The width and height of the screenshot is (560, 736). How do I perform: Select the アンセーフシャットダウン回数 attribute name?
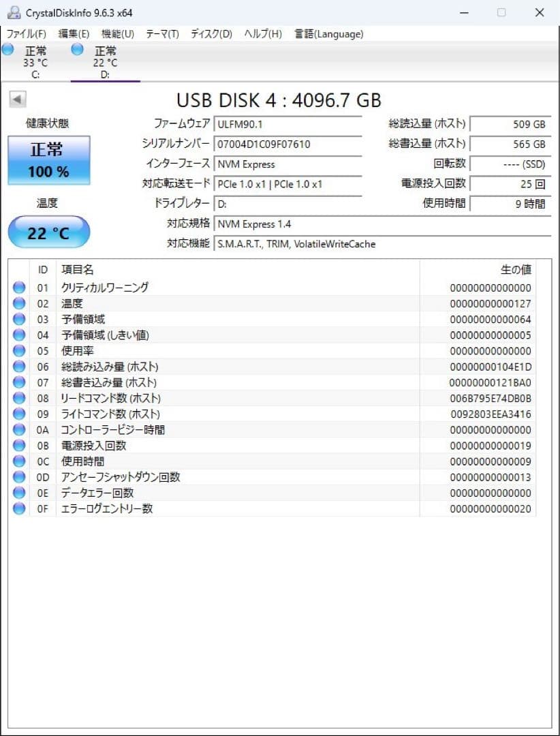(121, 477)
